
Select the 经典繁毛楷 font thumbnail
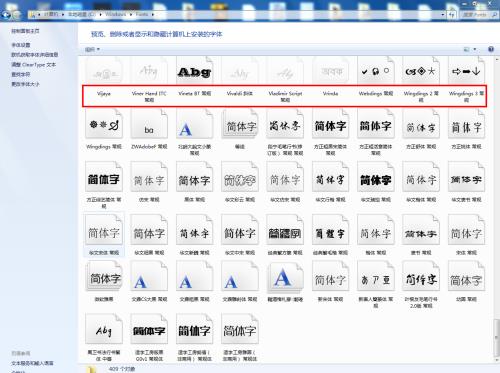tap(330, 230)
